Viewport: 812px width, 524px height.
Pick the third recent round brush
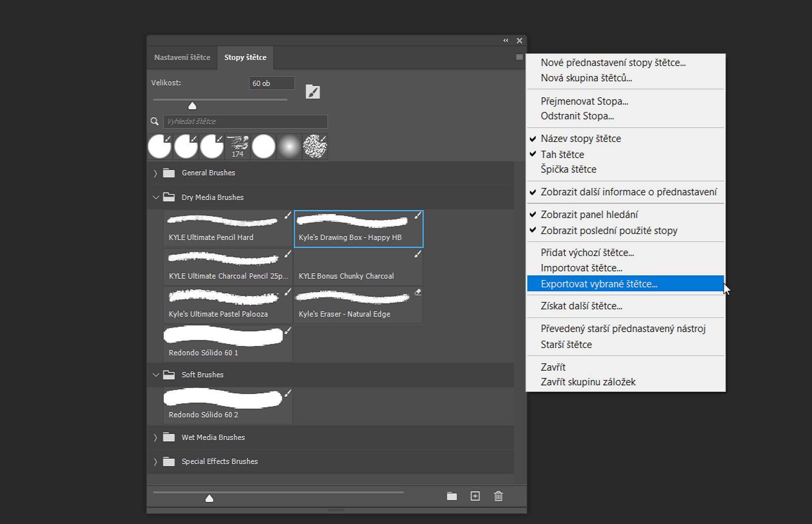click(x=212, y=147)
